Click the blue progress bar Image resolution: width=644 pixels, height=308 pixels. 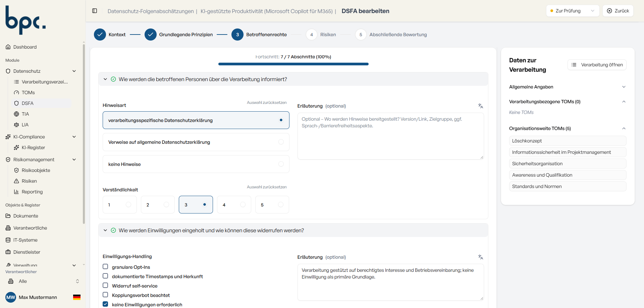tap(293, 64)
